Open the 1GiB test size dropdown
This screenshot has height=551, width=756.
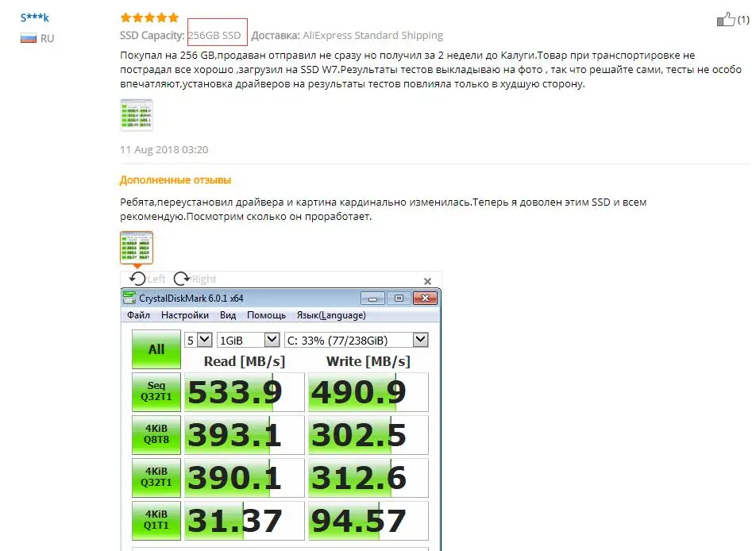(x=249, y=340)
